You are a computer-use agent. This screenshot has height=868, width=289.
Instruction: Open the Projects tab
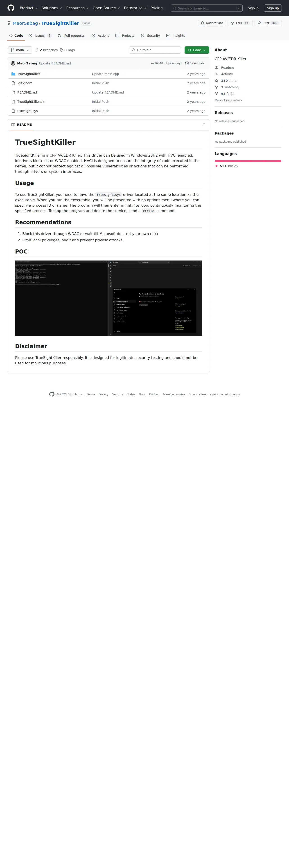(125, 36)
